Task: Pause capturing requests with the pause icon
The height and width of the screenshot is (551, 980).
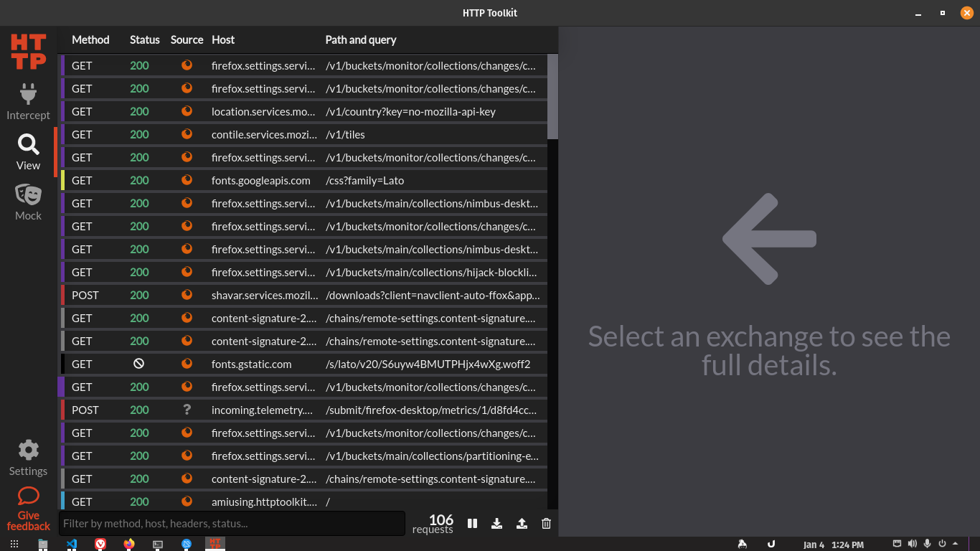Action: point(472,524)
